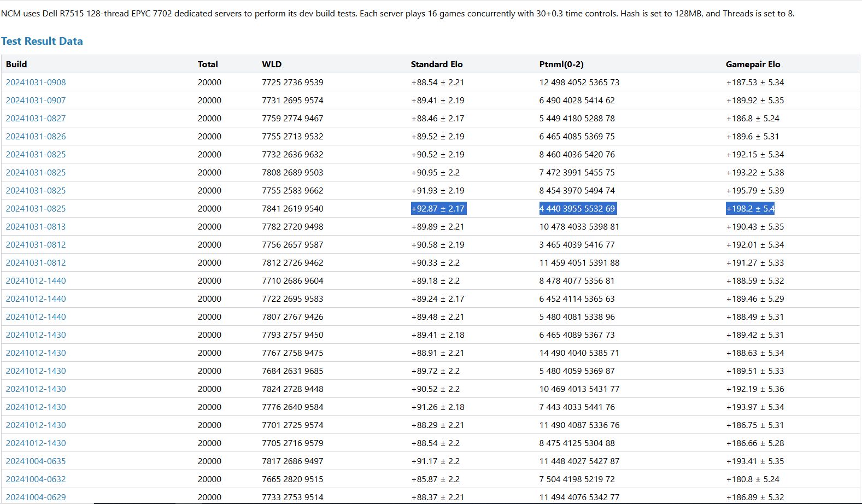Click Total 20000 in the 20241031-0908 row
Screen dimensions: 862x504
pyautogui.click(x=209, y=82)
